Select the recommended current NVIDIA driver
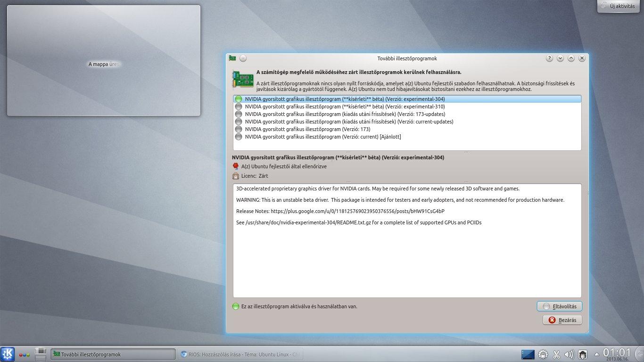Screen dimensions: 644x362 pos(407,137)
